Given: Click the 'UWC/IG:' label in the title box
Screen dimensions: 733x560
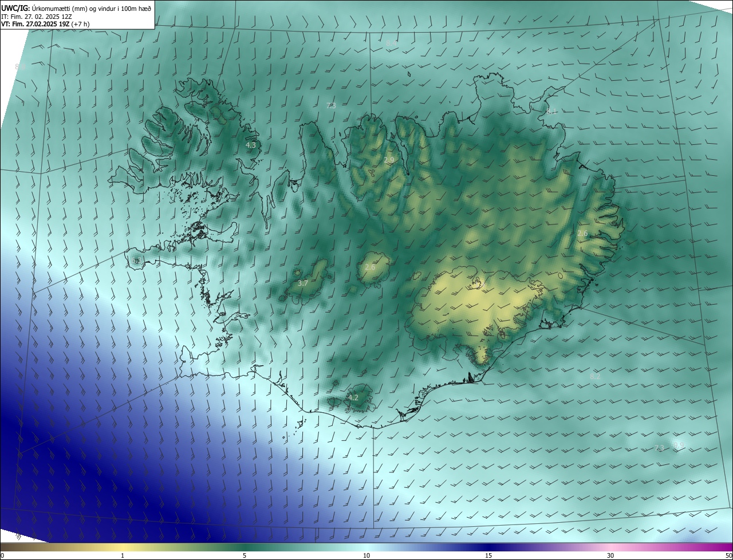Looking at the screenshot, I should (x=15, y=8).
